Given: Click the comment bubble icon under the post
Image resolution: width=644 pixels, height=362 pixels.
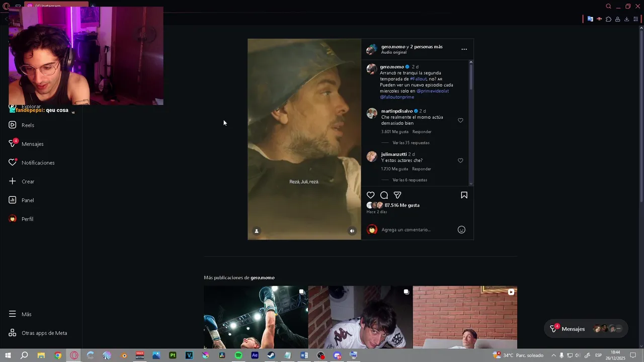Looking at the screenshot, I should coord(384,195).
